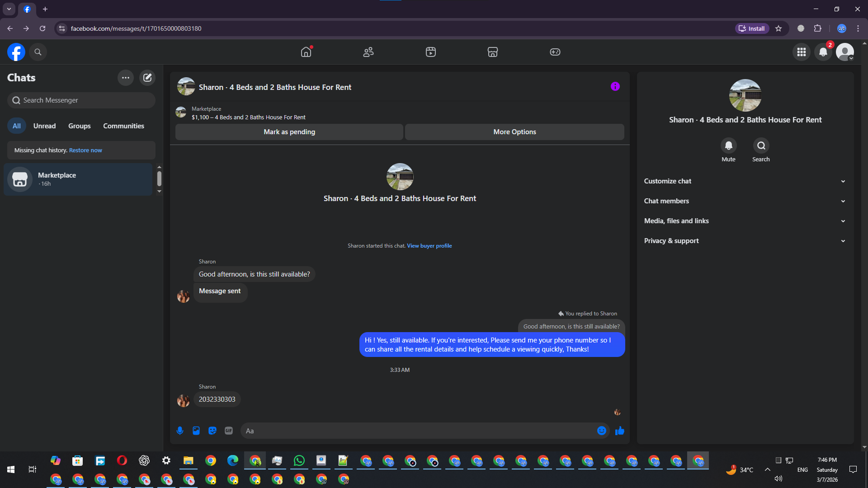Select the Unread chats filter
The height and width of the screenshot is (488, 868).
[x=44, y=126]
